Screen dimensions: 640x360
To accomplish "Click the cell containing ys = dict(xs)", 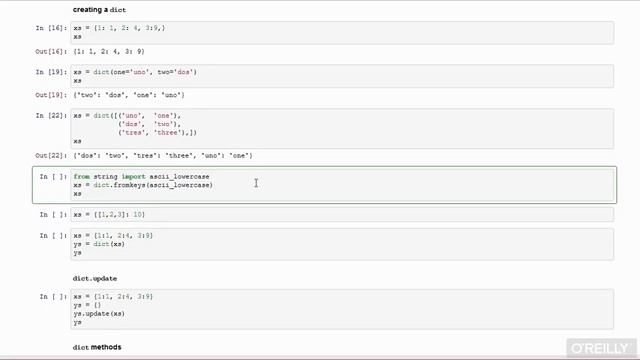I will tap(342, 244).
